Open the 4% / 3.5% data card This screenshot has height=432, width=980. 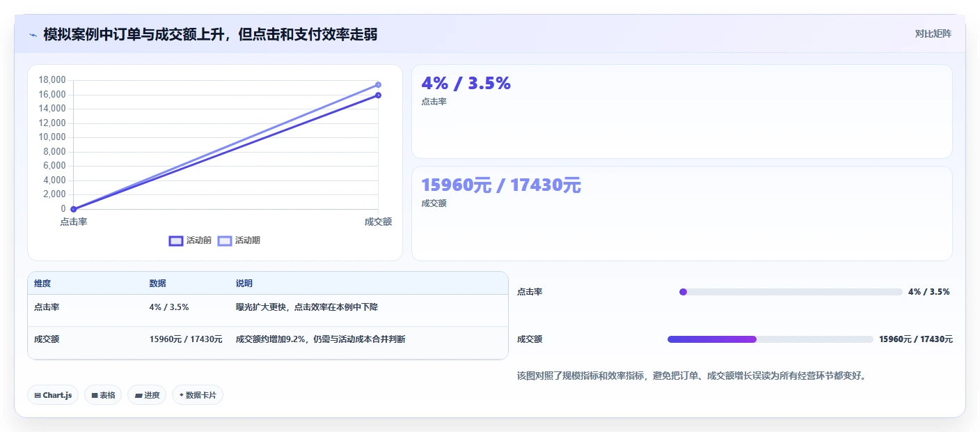coord(681,111)
